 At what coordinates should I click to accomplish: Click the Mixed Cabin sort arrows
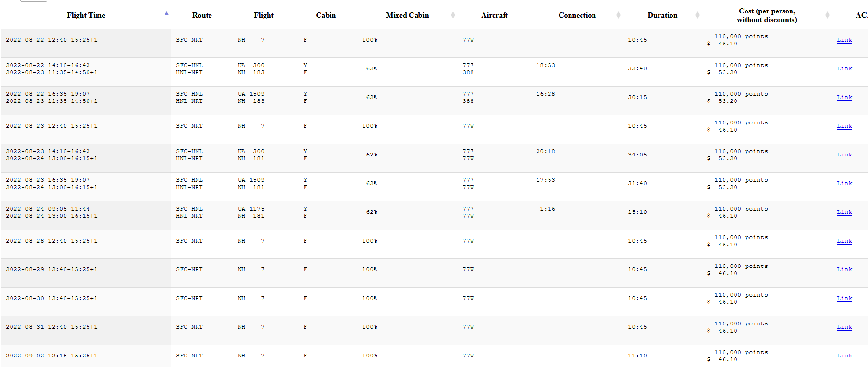453,15
